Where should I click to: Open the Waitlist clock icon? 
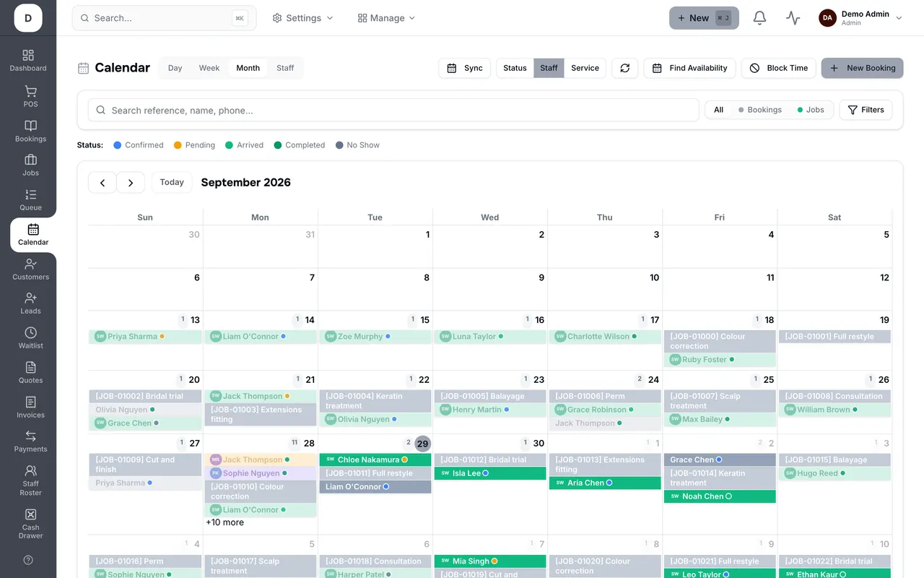point(30,337)
